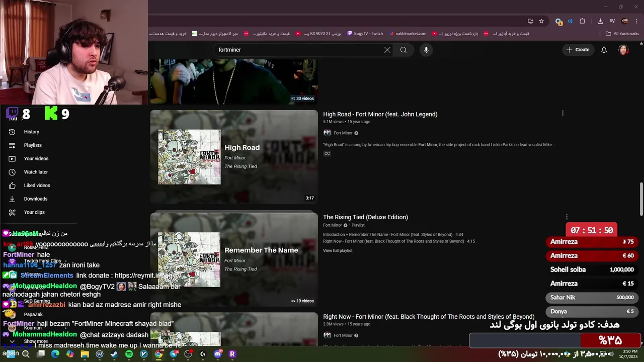Open the High Road video thumbnail

point(234,157)
